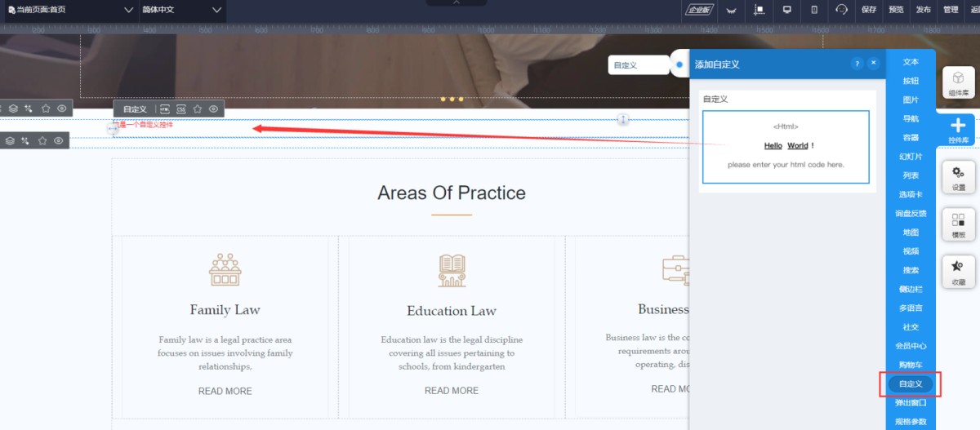Select 列表 in widget list
This screenshot has width=980, height=430.
(911, 175)
